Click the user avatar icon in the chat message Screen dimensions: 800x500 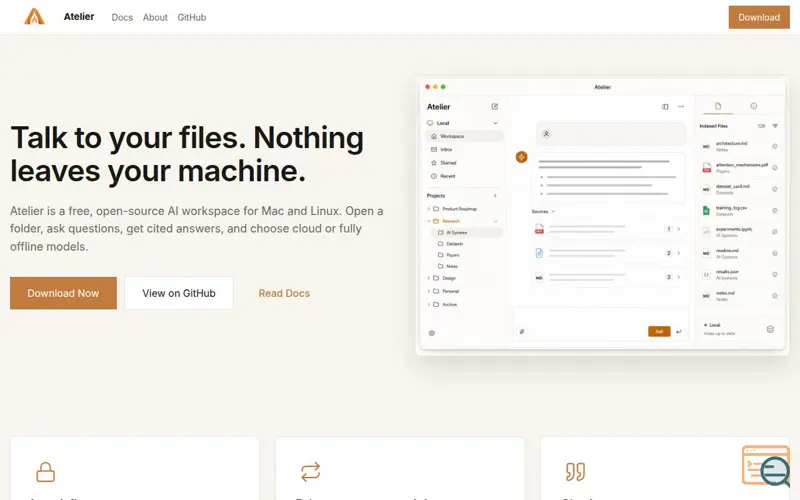pyautogui.click(x=546, y=134)
